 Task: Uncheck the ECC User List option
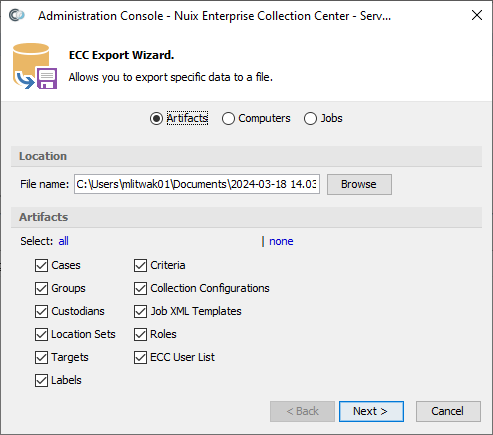point(140,358)
